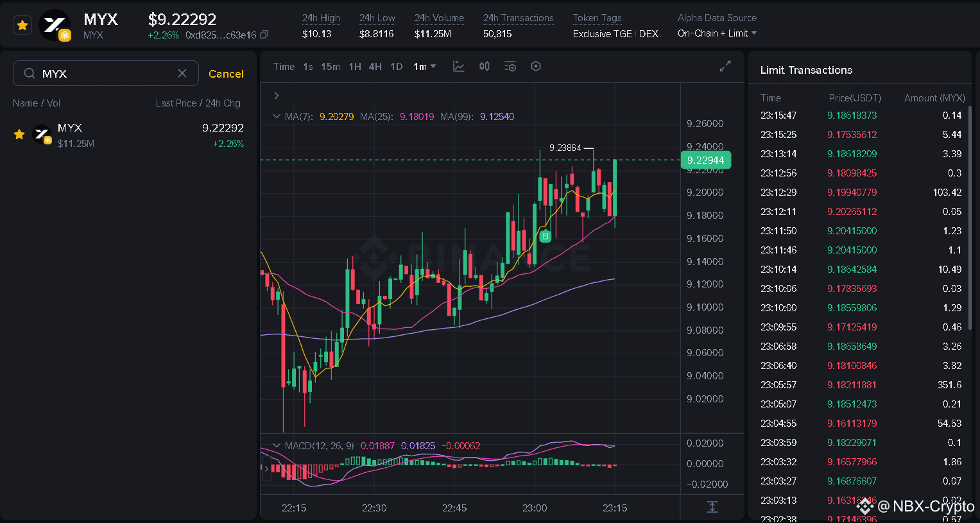980x523 pixels.
Task: Click the current price tag 9.22944
Action: coord(705,160)
